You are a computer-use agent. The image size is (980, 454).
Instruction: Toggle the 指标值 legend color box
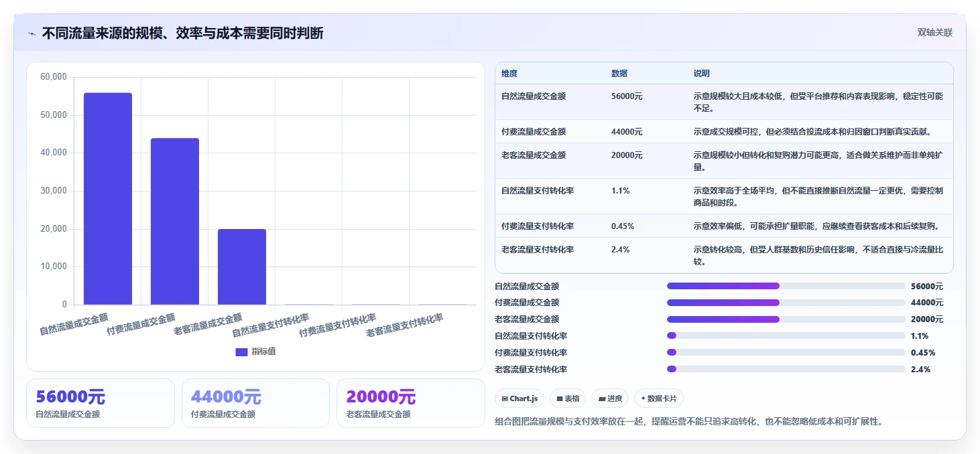click(x=241, y=352)
